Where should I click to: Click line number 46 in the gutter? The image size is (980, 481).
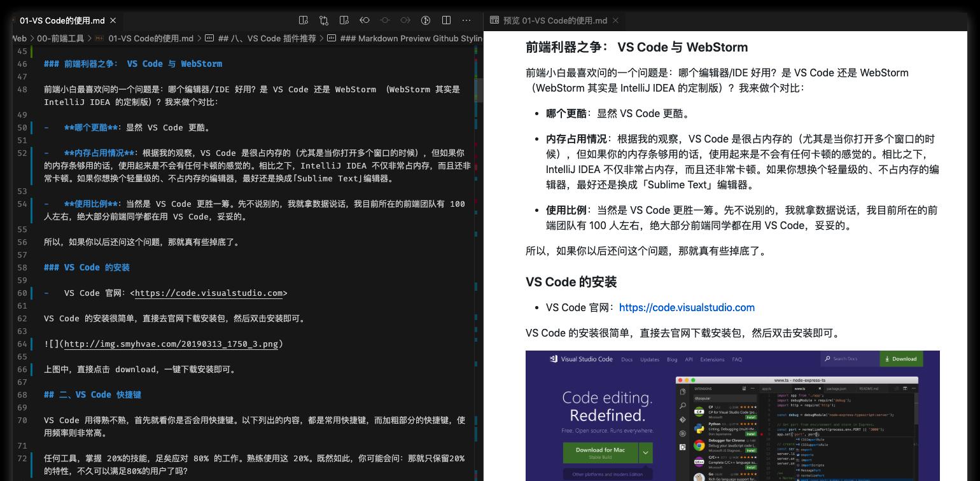click(23, 64)
